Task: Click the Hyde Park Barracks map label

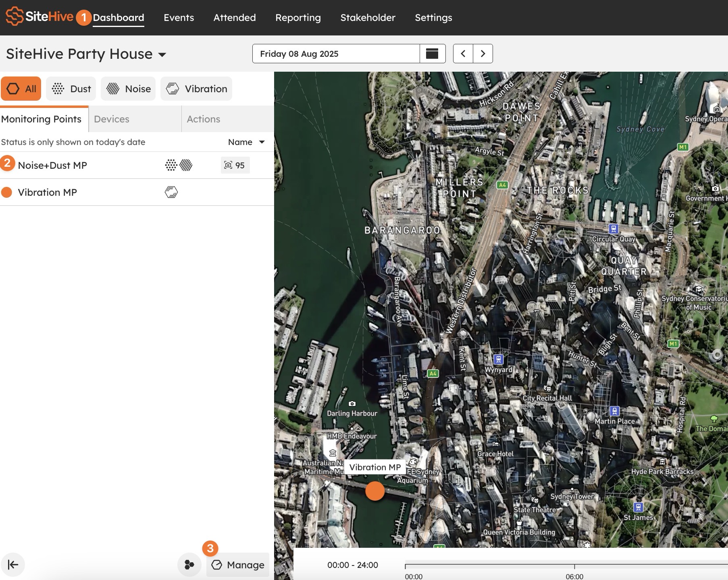Action: pyautogui.click(x=662, y=471)
